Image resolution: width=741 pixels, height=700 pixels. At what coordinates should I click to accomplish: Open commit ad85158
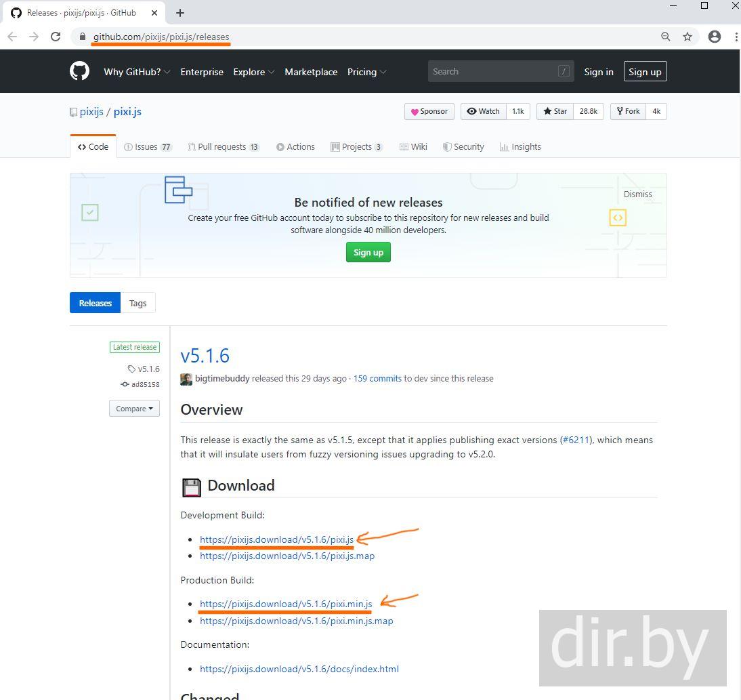[140, 384]
